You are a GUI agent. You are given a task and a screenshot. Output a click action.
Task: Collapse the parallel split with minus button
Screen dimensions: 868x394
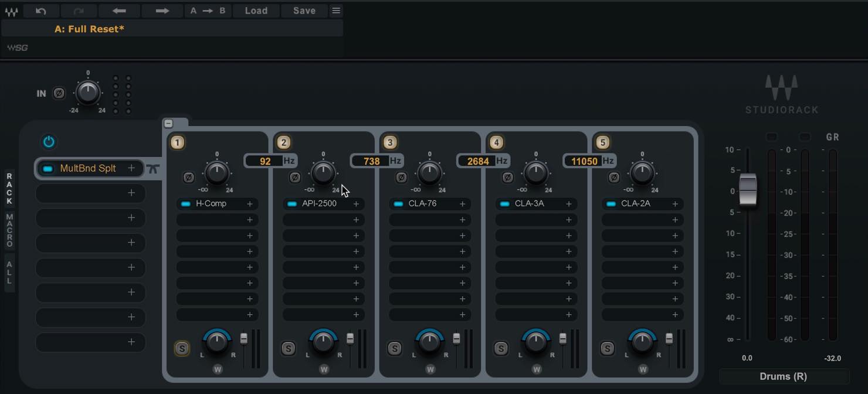168,124
